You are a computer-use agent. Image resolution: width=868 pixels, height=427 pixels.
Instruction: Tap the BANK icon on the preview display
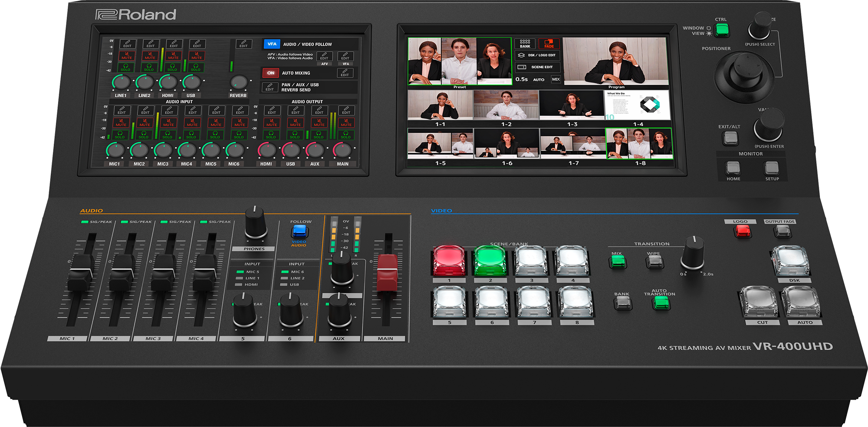click(x=525, y=44)
